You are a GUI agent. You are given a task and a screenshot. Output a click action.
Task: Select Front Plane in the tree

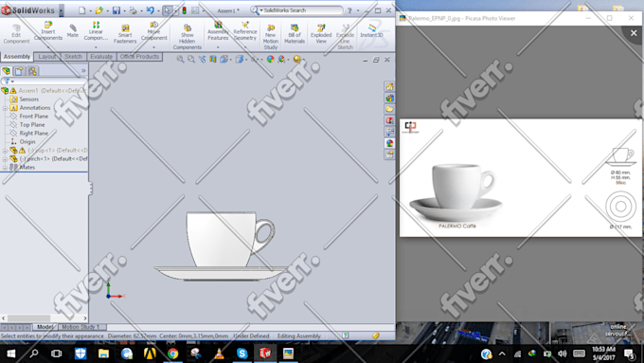coord(34,117)
